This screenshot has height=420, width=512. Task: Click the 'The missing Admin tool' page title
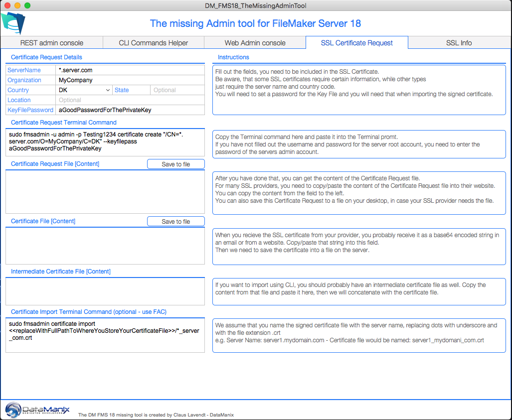click(x=255, y=23)
